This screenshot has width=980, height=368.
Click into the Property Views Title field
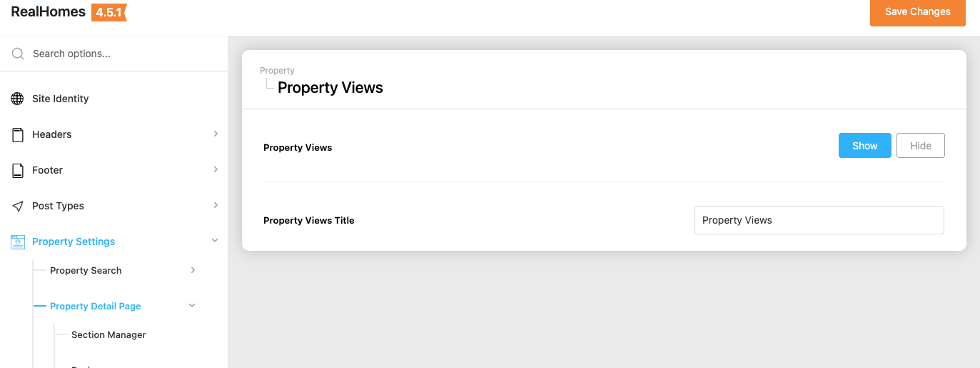(819, 220)
